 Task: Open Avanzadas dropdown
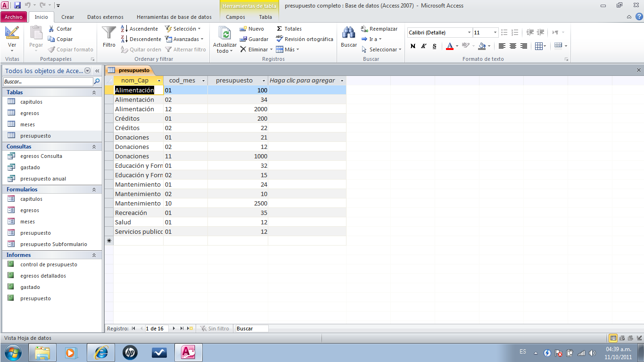click(184, 39)
